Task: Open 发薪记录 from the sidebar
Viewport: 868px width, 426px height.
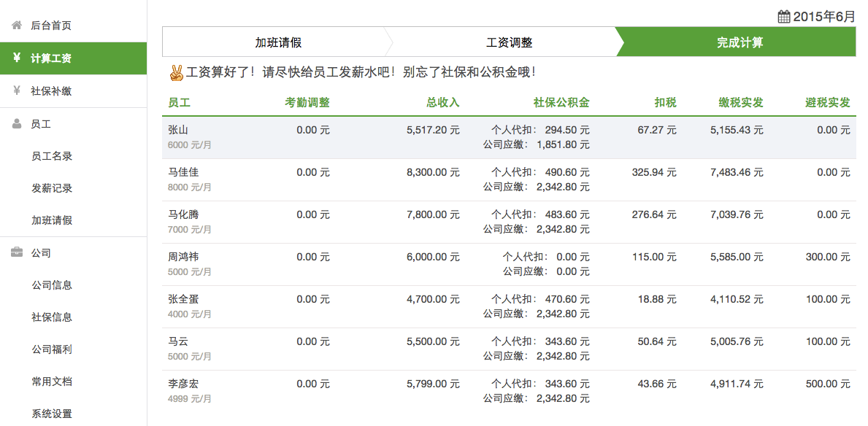Action: (x=52, y=188)
